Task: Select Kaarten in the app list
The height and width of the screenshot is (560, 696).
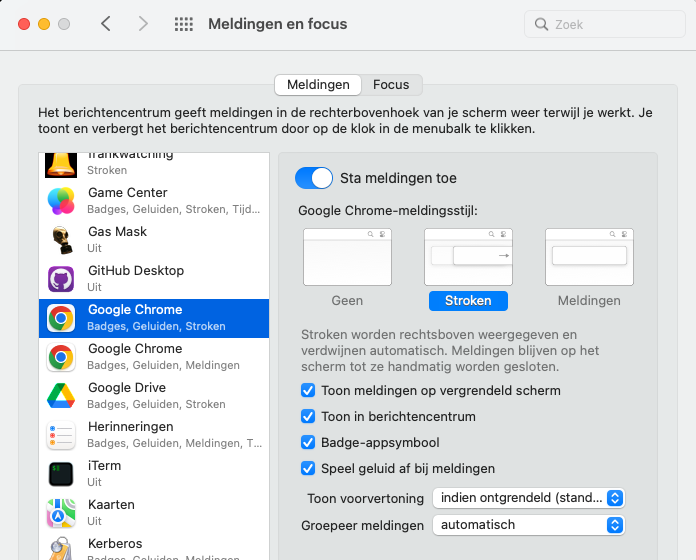Action: (x=154, y=513)
